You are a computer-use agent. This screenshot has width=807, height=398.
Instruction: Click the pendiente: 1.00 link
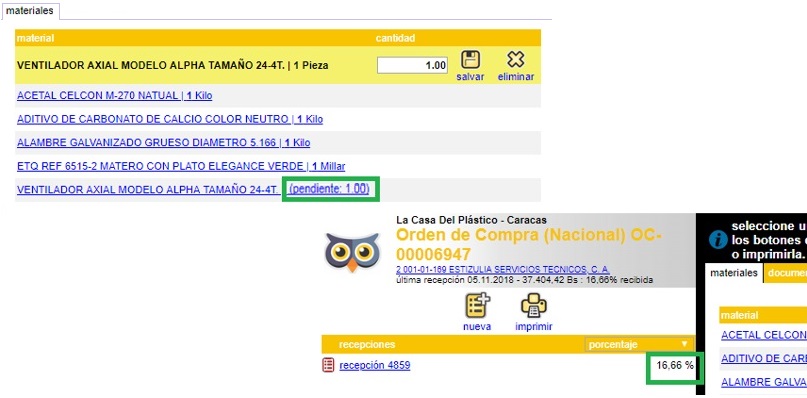pyautogui.click(x=329, y=189)
